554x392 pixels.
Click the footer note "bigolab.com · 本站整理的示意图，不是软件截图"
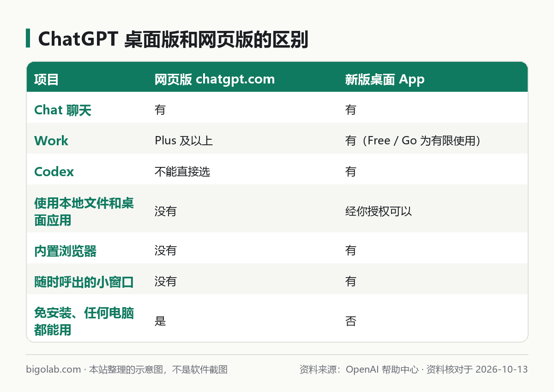point(127,369)
